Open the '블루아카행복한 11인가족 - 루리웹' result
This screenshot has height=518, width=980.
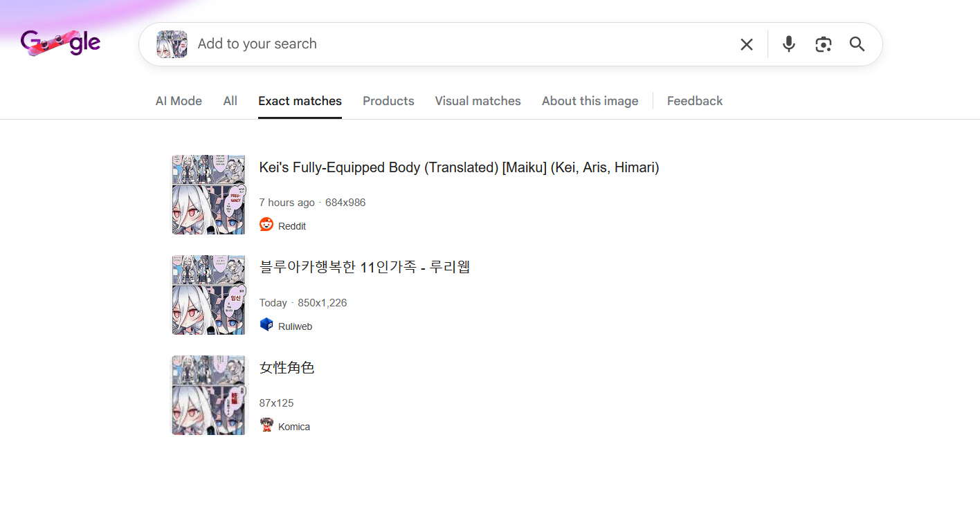tap(365, 267)
